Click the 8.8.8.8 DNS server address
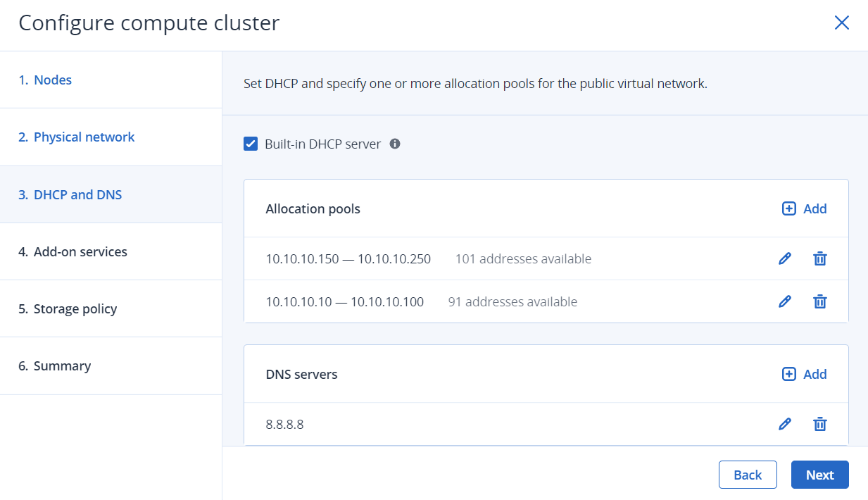 285,425
